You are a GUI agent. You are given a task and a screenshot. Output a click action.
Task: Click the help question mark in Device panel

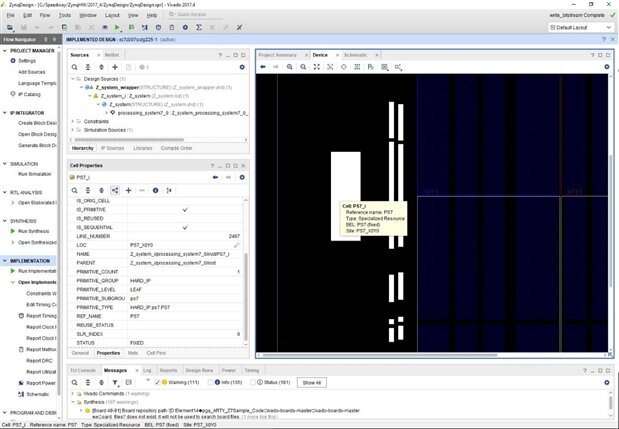click(592, 55)
